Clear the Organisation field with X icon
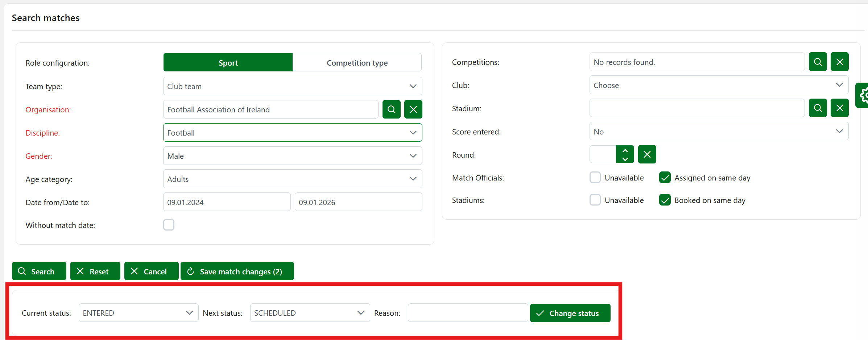Image resolution: width=868 pixels, height=340 pixels. click(413, 109)
